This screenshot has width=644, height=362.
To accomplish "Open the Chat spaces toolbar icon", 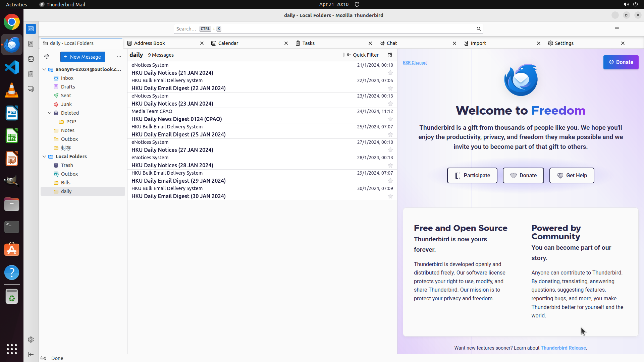I will tap(31, 89).
